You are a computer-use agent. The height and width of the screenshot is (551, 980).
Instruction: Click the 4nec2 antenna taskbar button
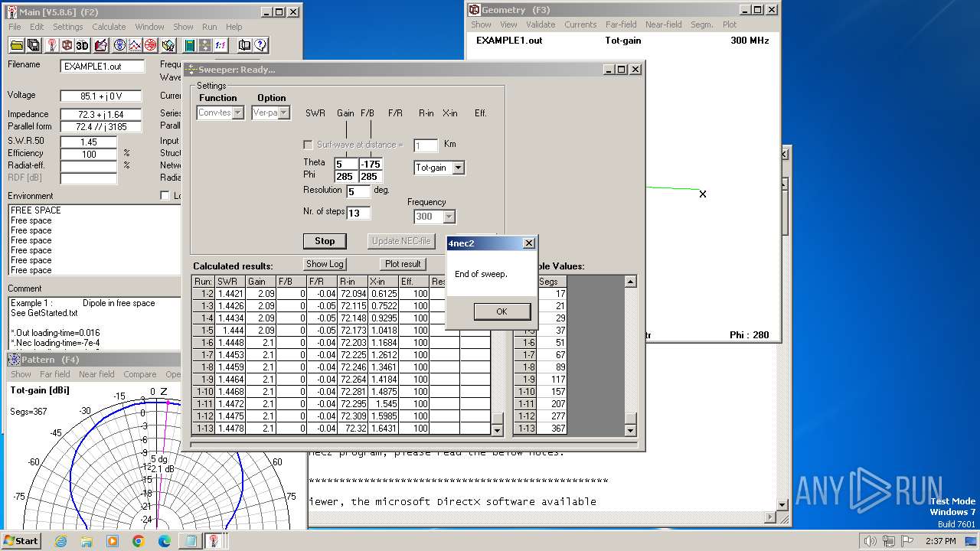click(x=215, y=541)
